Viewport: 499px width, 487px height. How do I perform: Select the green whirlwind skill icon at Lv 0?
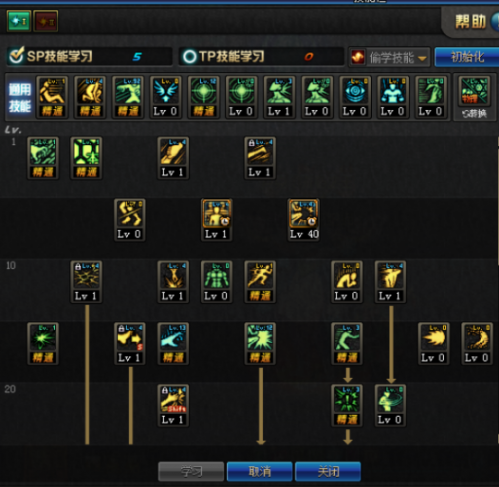(x=390, y=406)
